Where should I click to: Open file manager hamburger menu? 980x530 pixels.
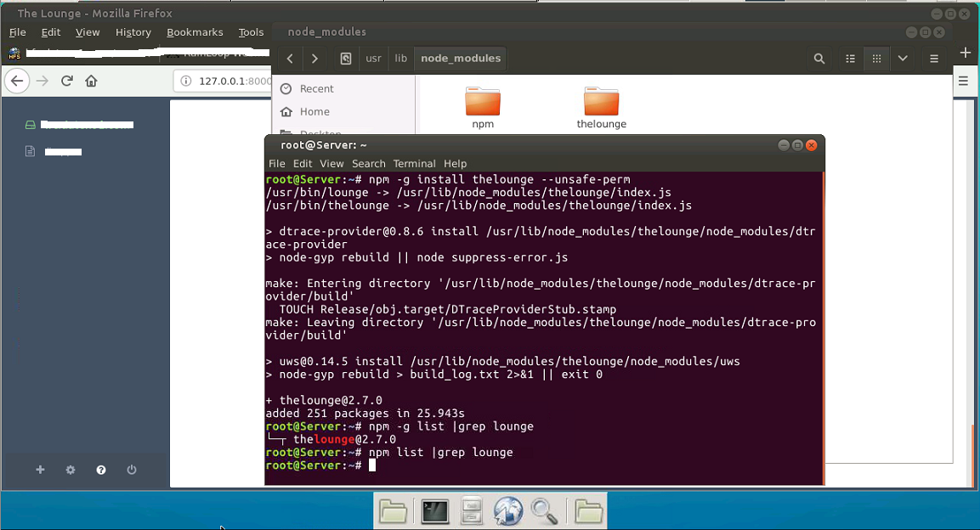pyautogui.click(x=934, y=59)
